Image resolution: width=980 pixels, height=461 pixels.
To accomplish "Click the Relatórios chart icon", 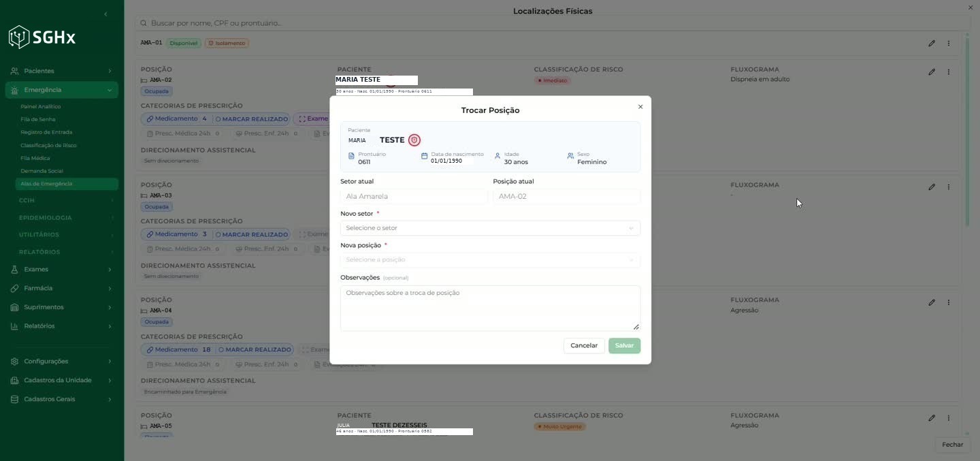I will [14, 326].
